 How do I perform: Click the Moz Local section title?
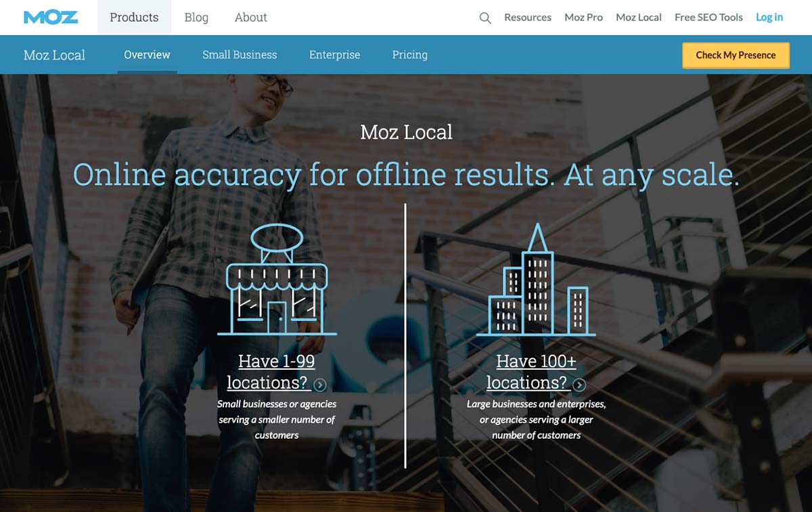click(x=54, y=55)
